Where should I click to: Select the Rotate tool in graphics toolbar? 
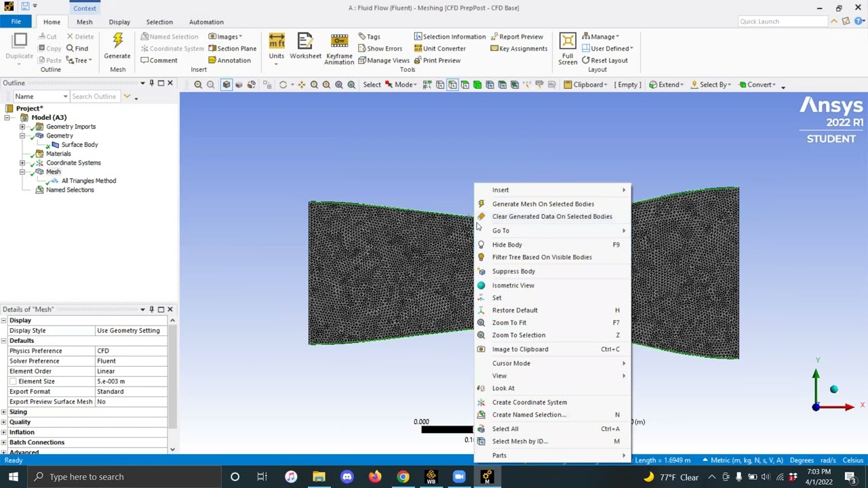pos(283,85)
